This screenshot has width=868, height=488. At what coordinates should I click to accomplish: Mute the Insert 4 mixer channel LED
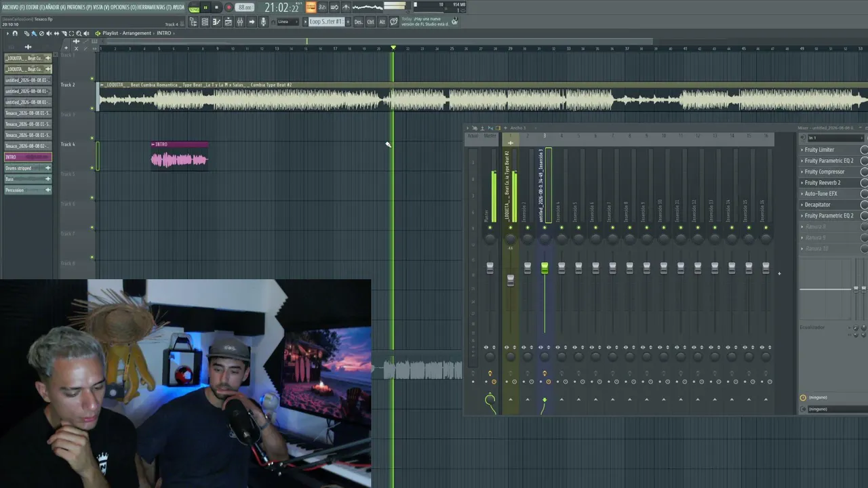(561, 228)
